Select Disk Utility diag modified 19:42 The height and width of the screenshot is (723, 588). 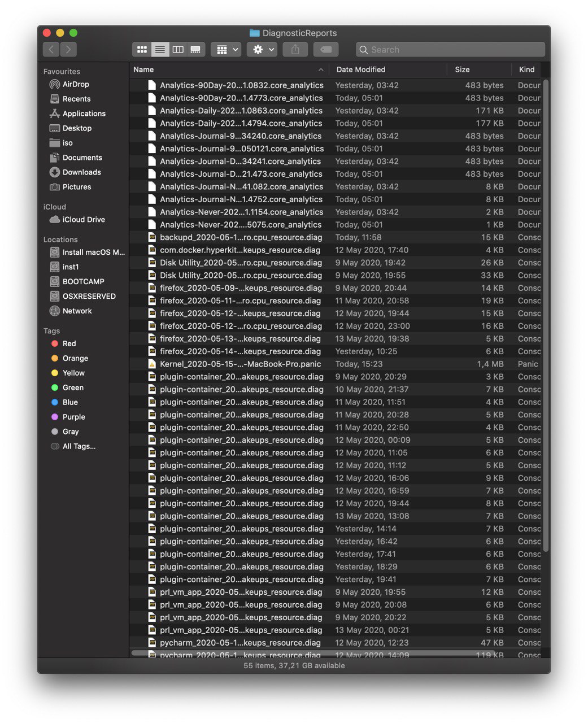coord(336,263)
